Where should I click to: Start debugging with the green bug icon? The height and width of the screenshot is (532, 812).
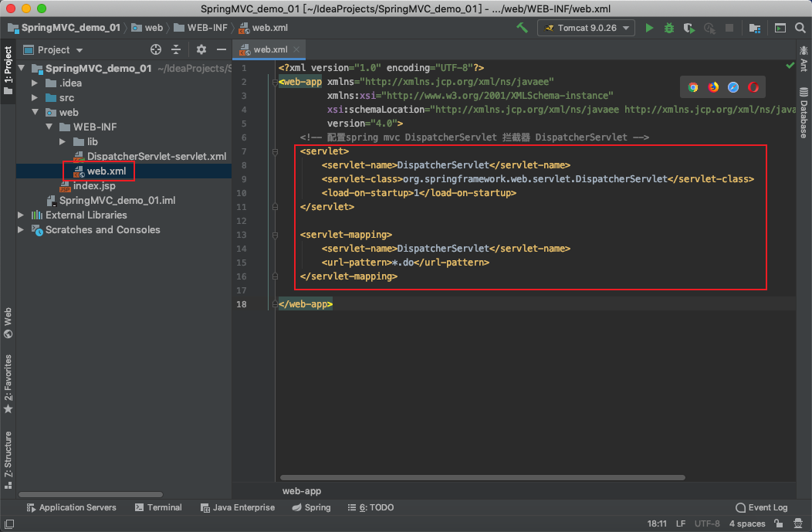(669, 28)
